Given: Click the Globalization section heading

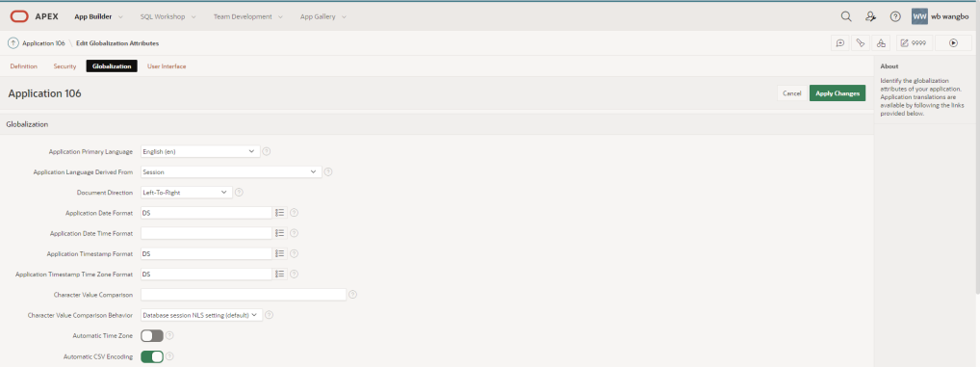Looking at the screenshot, I should (27, 124).
